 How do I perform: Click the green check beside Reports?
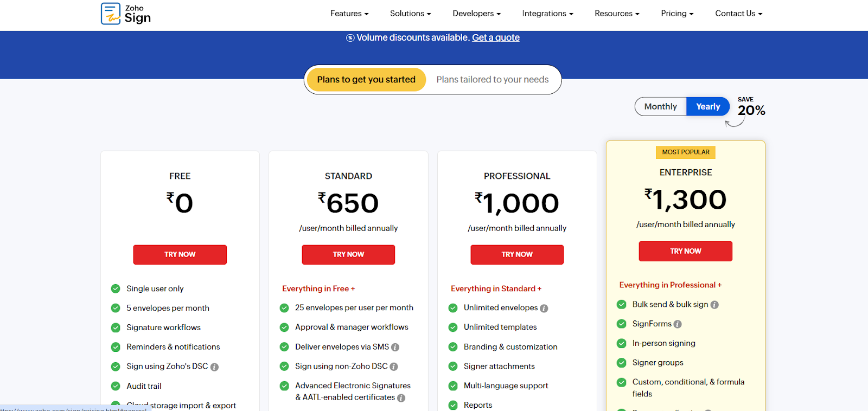coord(453,405)
